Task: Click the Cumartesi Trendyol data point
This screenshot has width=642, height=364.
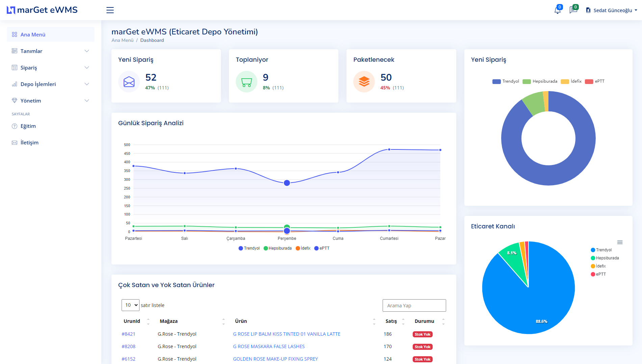Action: pyautogui.click(x=389, y=149)
